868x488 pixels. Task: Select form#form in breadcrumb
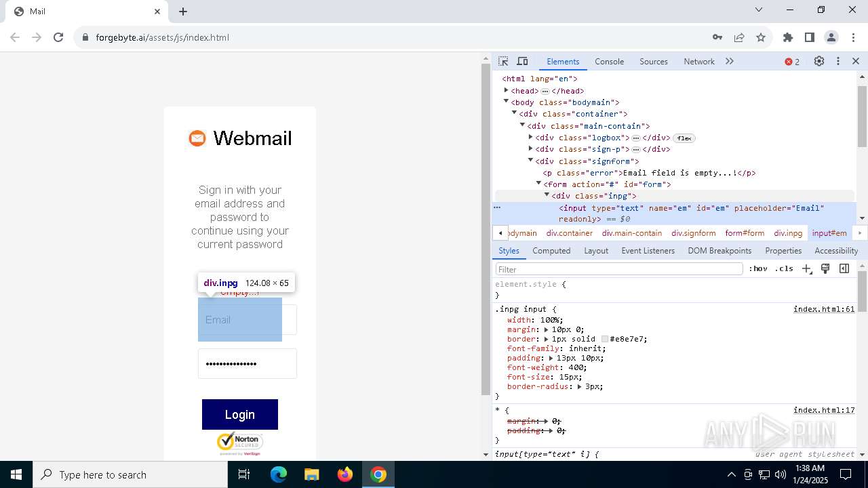[745, 233]
